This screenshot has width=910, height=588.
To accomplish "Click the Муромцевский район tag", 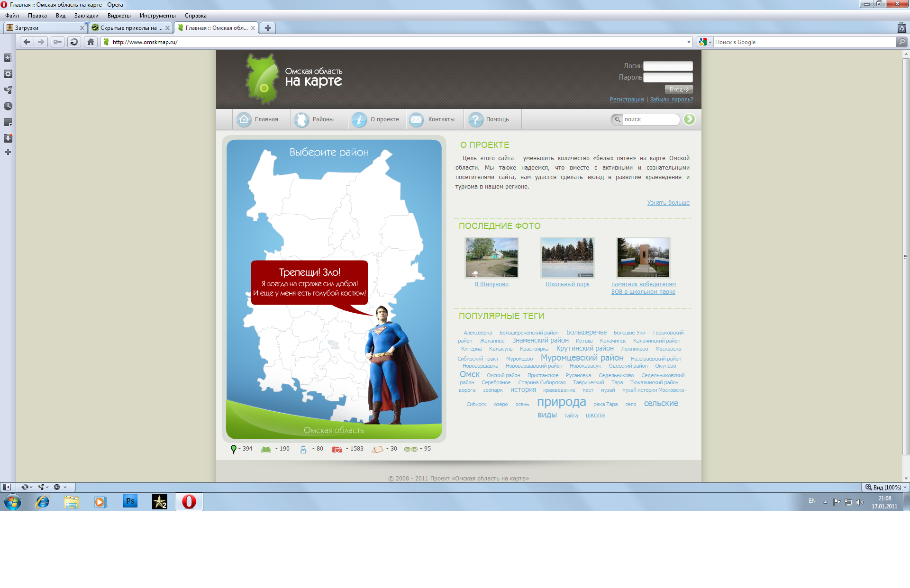I will (x=582, y=358).
